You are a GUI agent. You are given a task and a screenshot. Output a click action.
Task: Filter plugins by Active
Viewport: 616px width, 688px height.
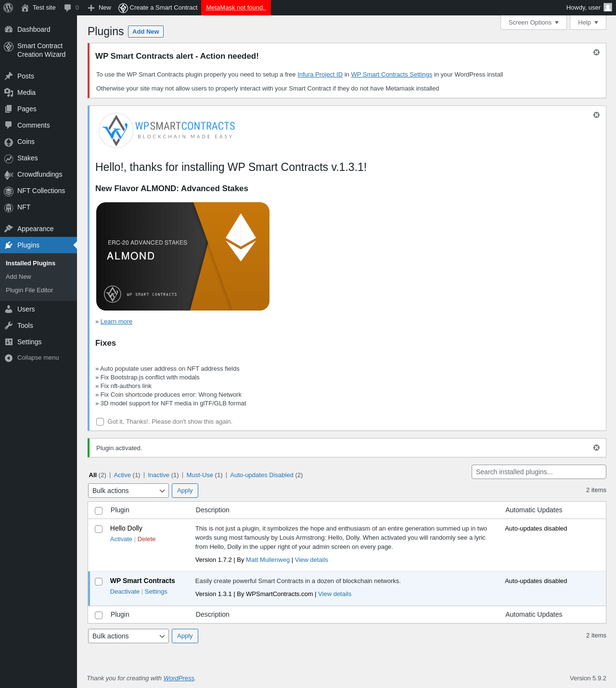tap(122, 475)
